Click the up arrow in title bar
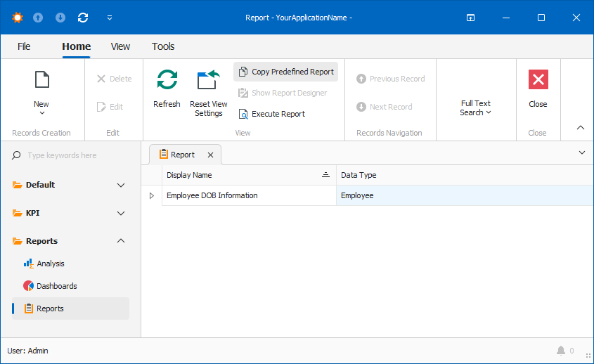This screenshot has width=594, height=364. pyautogui.click(x=38, y=18)
